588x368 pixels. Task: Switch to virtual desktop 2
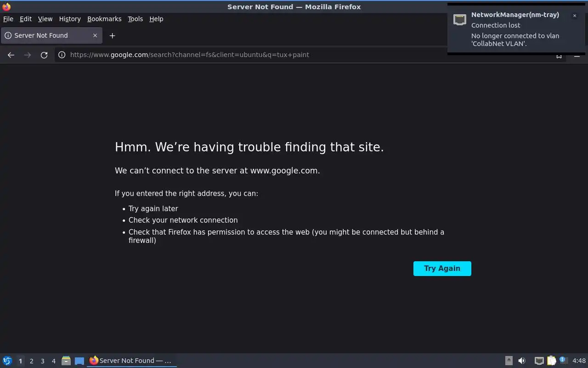pos(31,361)
